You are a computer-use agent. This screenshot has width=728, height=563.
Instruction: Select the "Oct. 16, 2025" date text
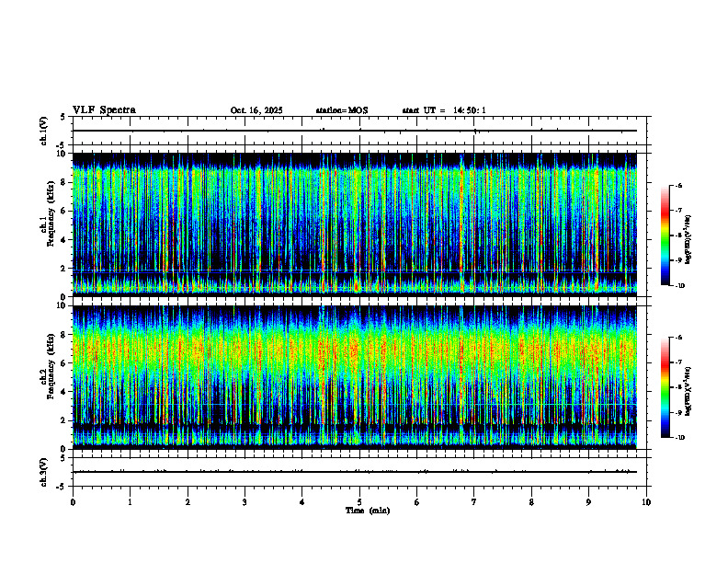[x=256, y=110]
